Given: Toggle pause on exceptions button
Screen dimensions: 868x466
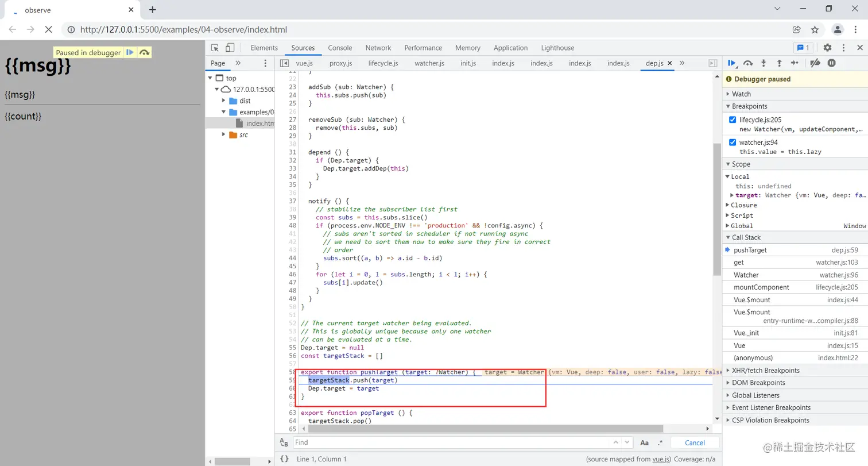Looking at the screenshot, I should click(x=831, y=63).
